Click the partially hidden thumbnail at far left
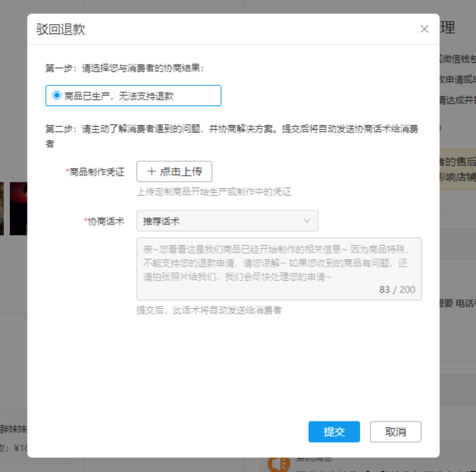476x472 pixels. tap(2, 208)
